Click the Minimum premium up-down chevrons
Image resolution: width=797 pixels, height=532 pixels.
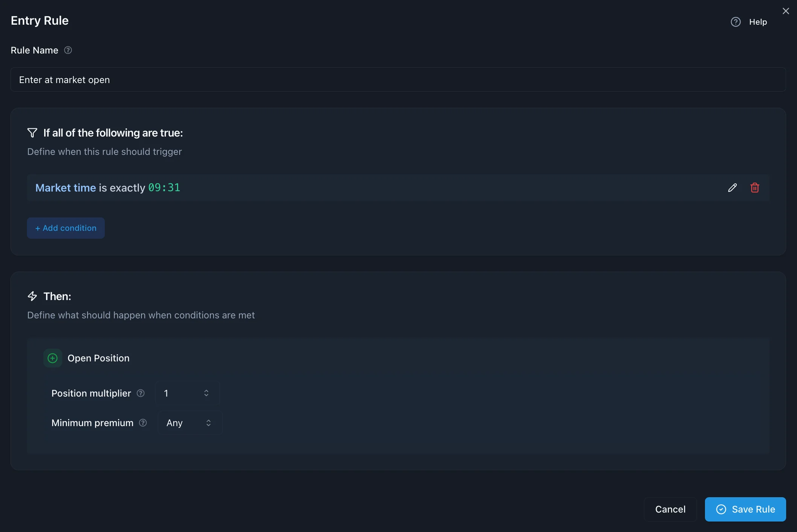point(208,423)
